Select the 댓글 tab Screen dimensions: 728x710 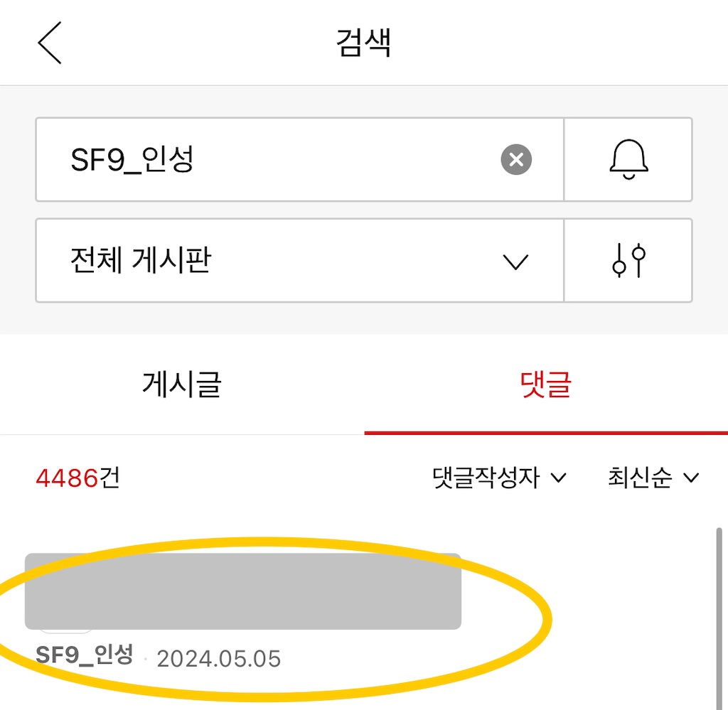[x=546, y=384]
